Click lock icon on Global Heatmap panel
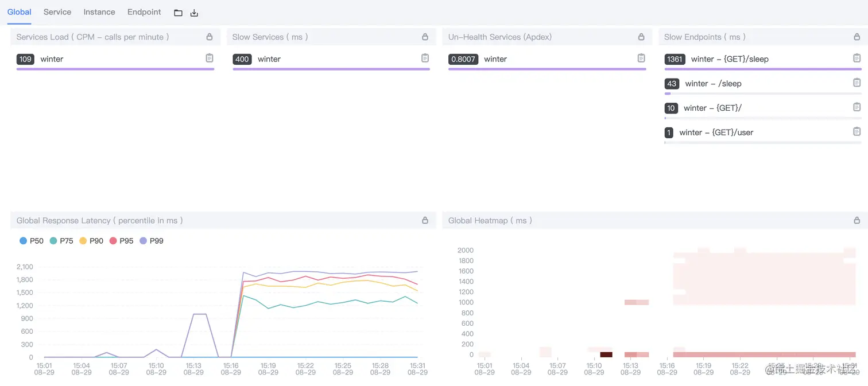868x386 pixels. (x=857, y=220)
